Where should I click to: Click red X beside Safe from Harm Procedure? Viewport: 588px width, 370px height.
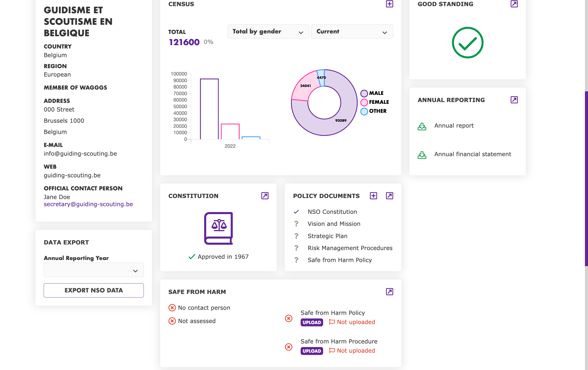coord(289,347)
